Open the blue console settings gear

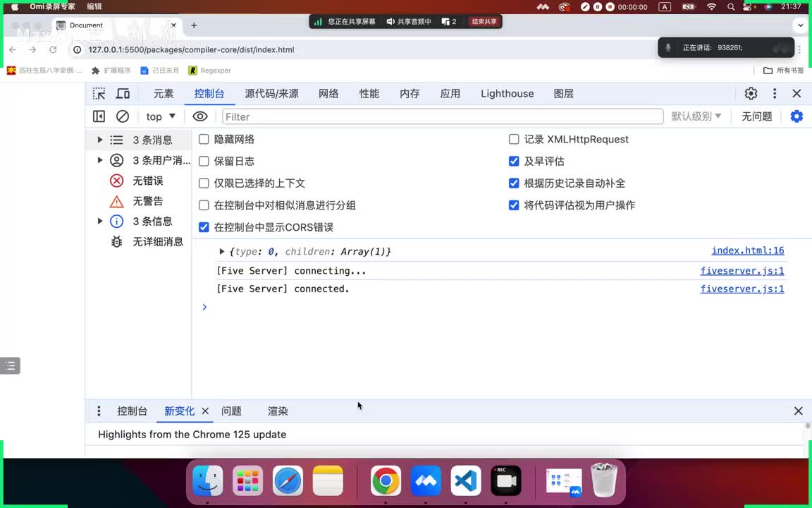click(x=796, y=116)
